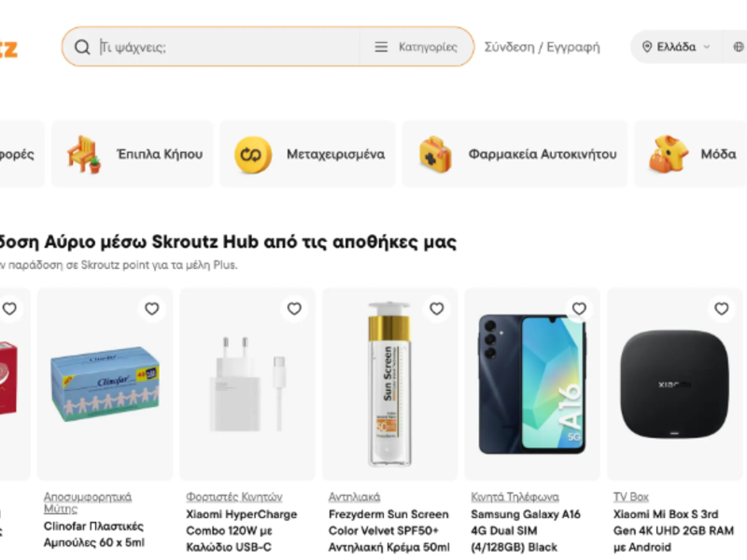Open the Αντηλιακά category link

pyautogui.click(x=354, y=497)
